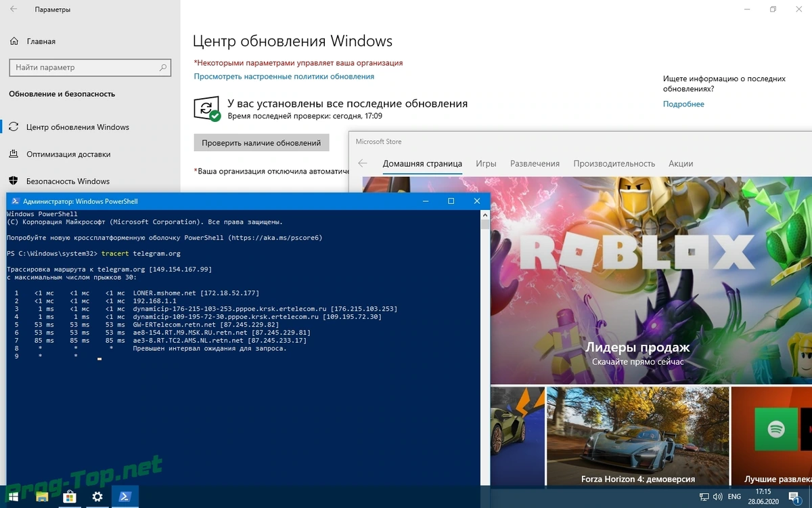Viewport: 812px width, 508px height.
Task: Click the back arrow in Microsoft Store
Action: coord(363,164)
